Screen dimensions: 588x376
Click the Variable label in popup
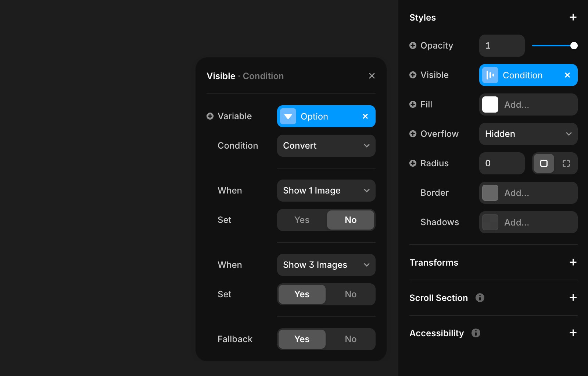tap(234, 116)
